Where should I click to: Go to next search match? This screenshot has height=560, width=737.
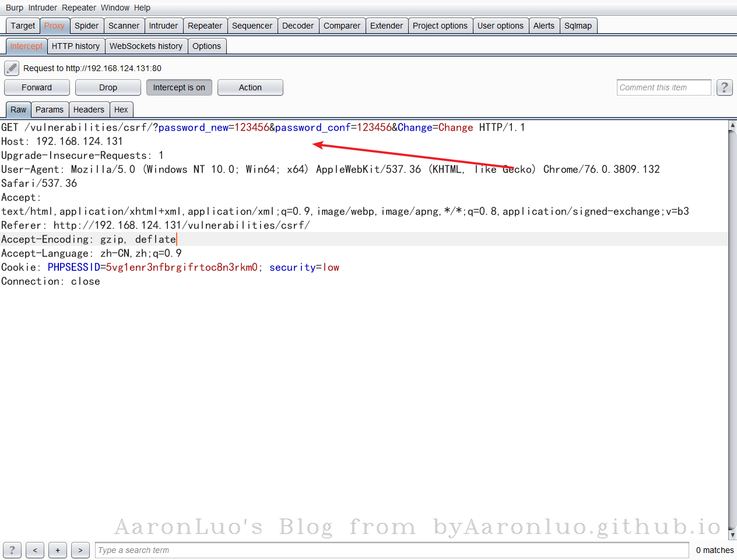coord(80,550)
